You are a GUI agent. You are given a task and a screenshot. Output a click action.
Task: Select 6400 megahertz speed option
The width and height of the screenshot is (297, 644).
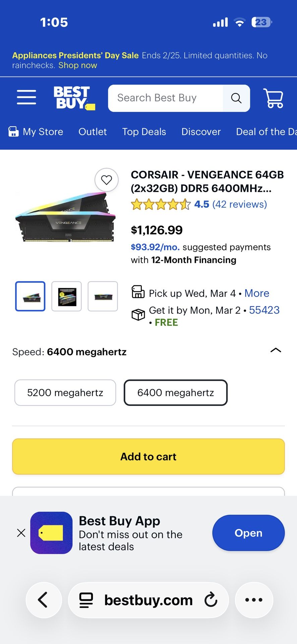point(176,393)
